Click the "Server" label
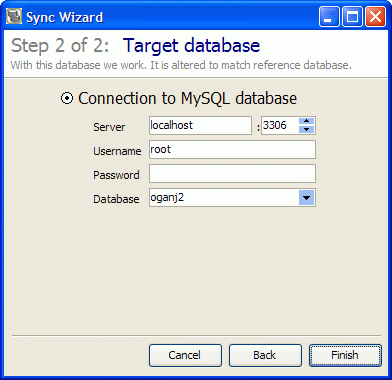Image resolution: width=392 pixels, height=380 pixels. (109, 127)
